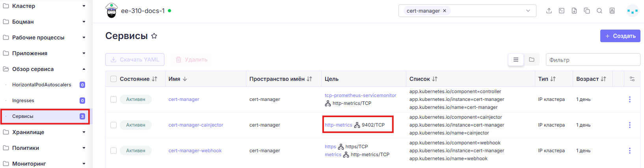Tick the checkbox for cert-manager row

(x=114, y=99)
